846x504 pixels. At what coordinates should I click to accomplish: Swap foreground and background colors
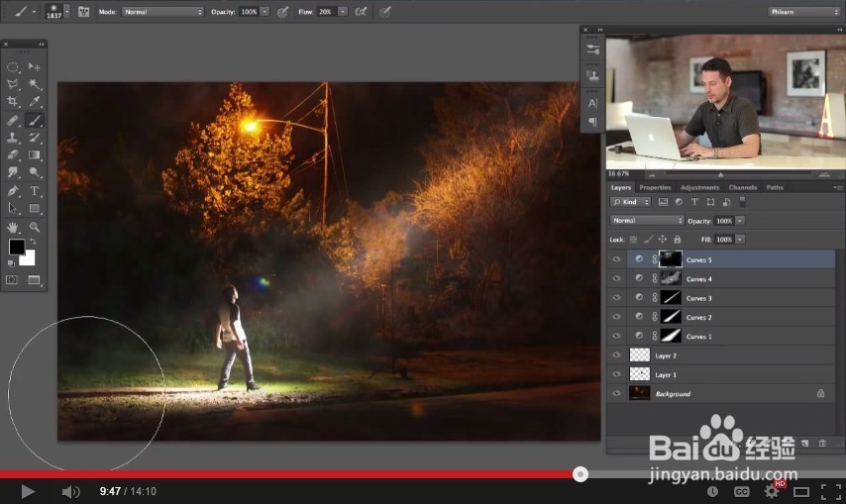pyautogui.click(x=33, y=242)
